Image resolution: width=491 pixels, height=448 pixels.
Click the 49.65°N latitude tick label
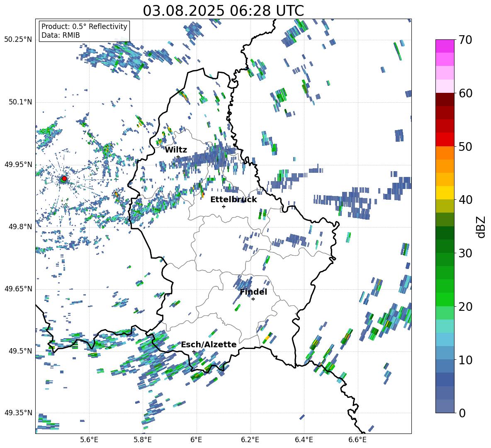tap(18, 288)
